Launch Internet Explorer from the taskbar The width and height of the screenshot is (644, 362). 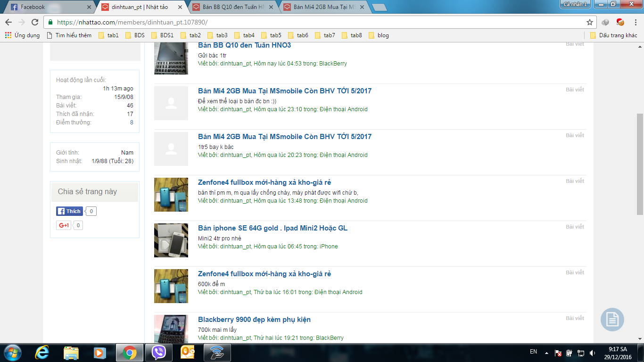(42, 352)
